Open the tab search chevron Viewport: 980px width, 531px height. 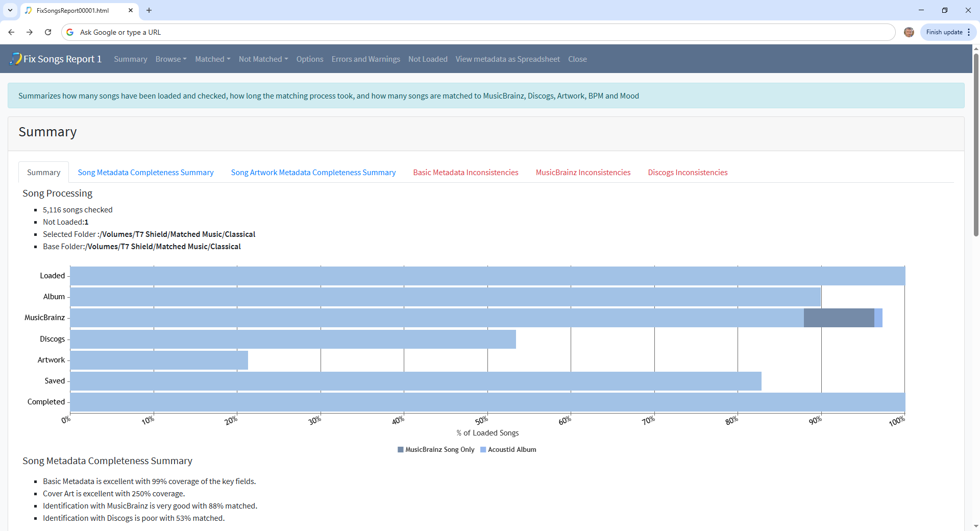[10, 10]
